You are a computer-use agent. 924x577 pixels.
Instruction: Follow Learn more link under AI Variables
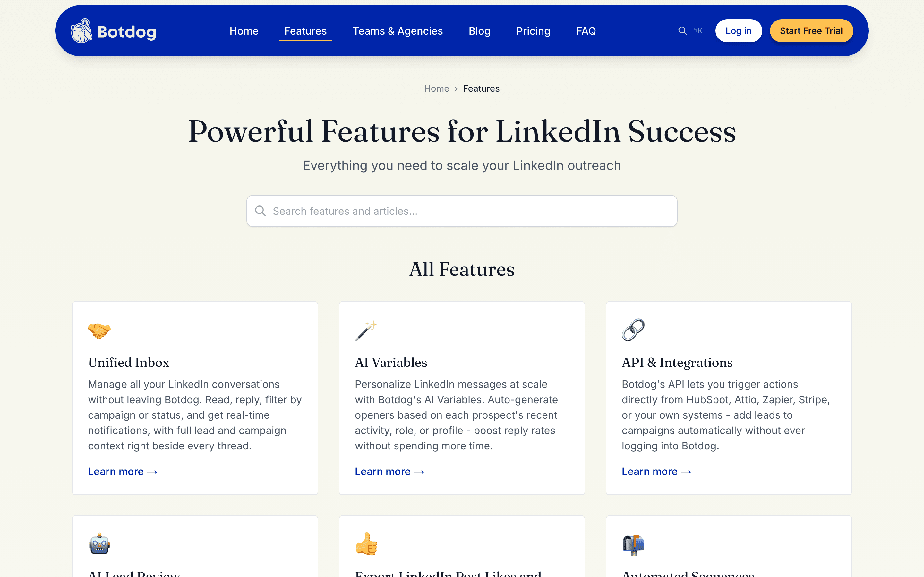click(x=389, y=472)
